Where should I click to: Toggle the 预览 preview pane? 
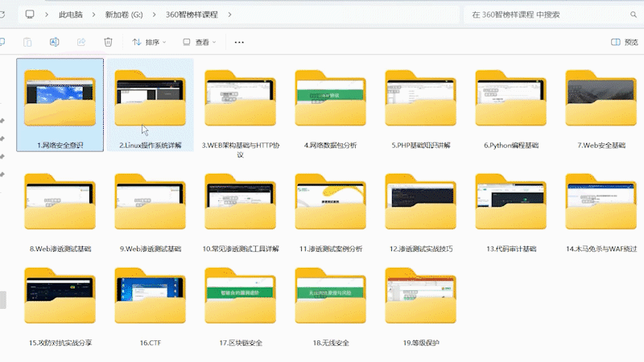pos(625,42)
